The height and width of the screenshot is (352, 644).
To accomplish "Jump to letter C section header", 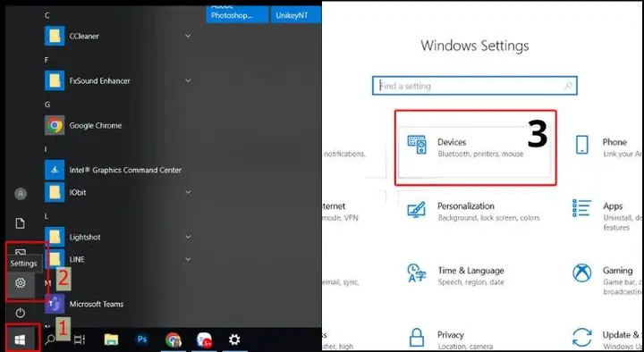I will 47,15.
